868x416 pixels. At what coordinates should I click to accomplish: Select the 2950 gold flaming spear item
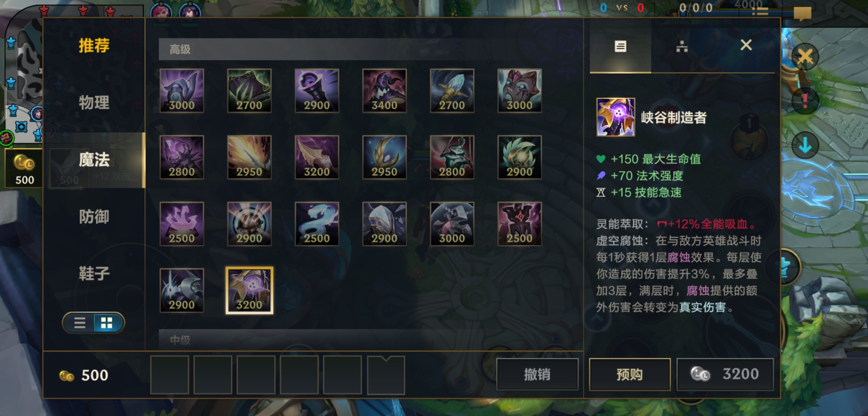249,157
